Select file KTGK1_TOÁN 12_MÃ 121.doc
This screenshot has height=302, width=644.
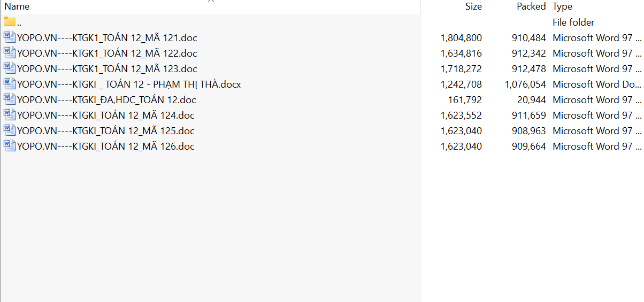[x=107, y=38]
